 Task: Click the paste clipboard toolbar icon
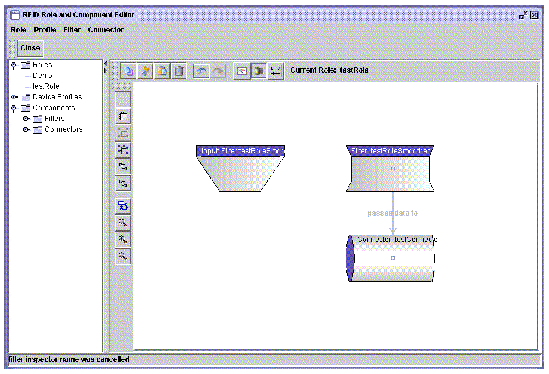tap(162, 71)
